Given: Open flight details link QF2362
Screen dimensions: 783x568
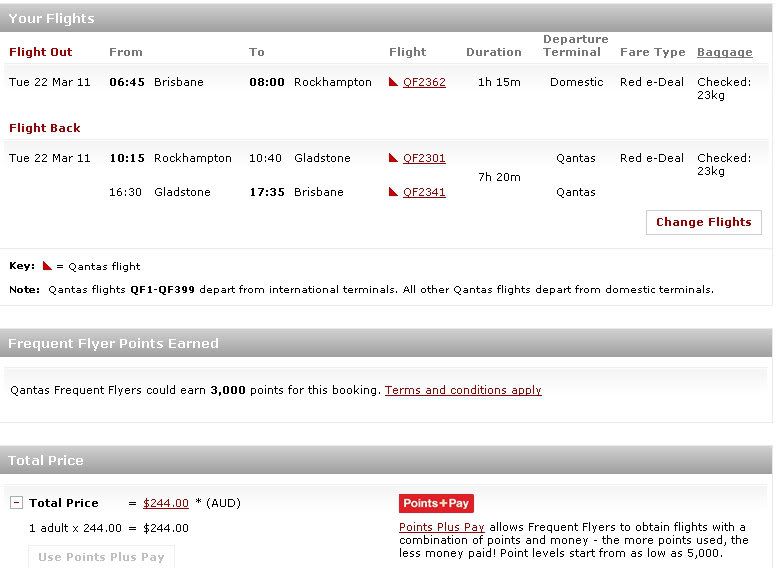Looking at the screenshot, I should coord(424,82).
